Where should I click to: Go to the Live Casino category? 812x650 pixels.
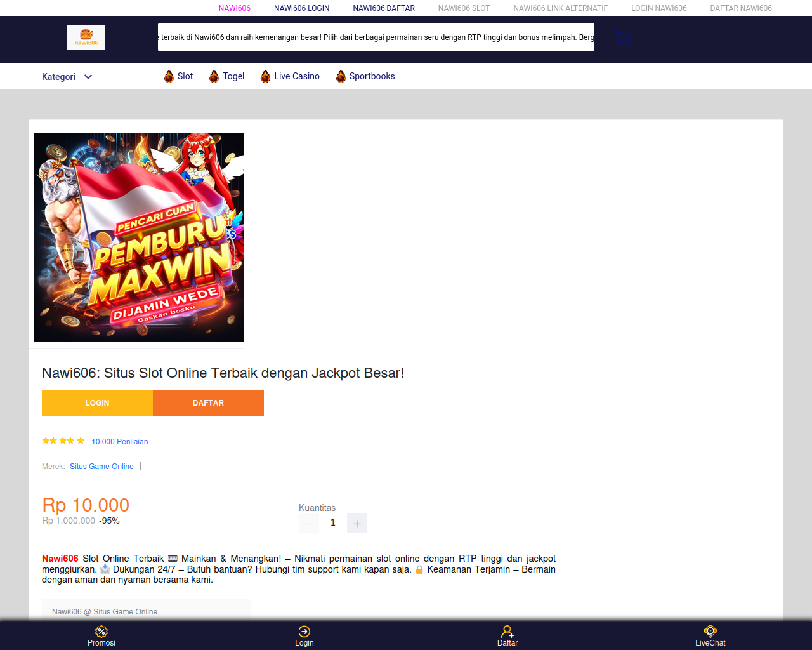297,76
